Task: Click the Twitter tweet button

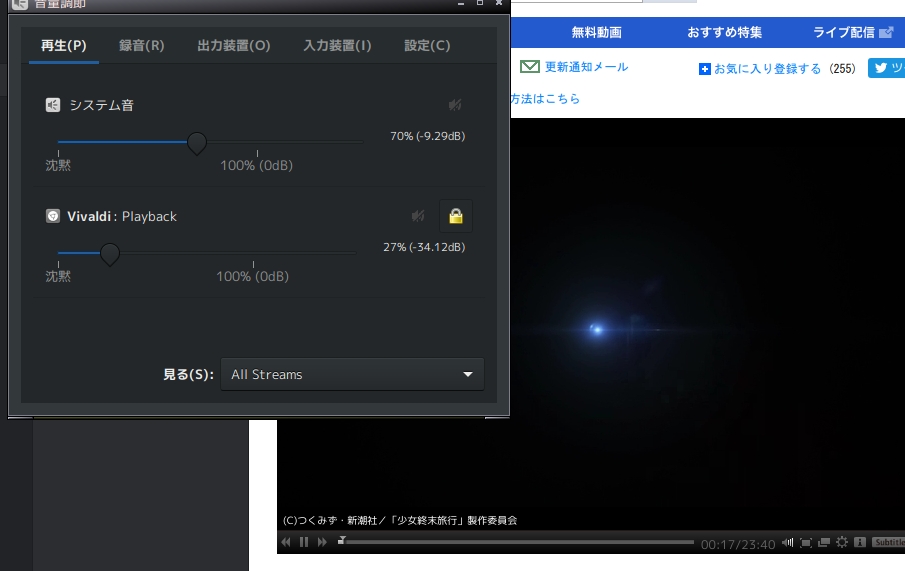Action: click(887, 68)
